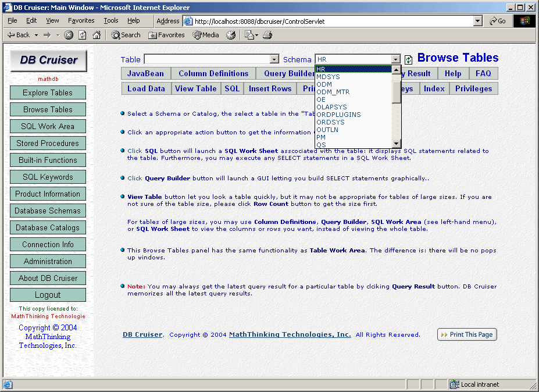Open the Favorites menu
The image size is (539, 392).
[81, 20]
